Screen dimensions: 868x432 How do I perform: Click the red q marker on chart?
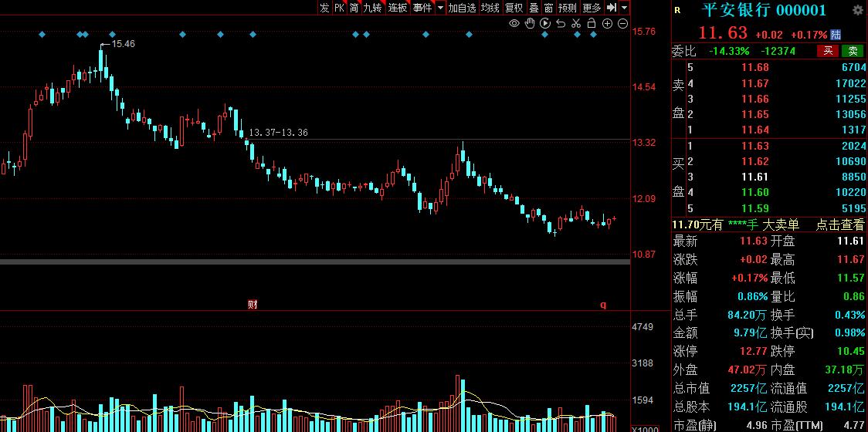tap(603, 304)
